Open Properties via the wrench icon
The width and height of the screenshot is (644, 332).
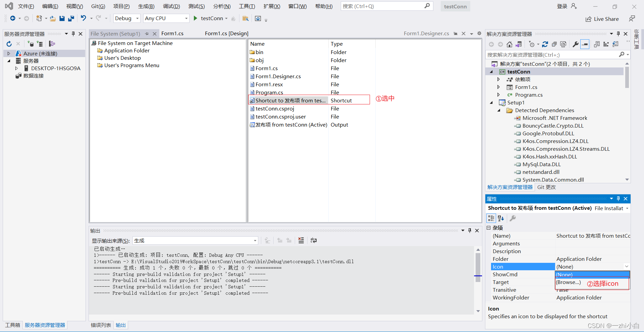coord(576,44)
